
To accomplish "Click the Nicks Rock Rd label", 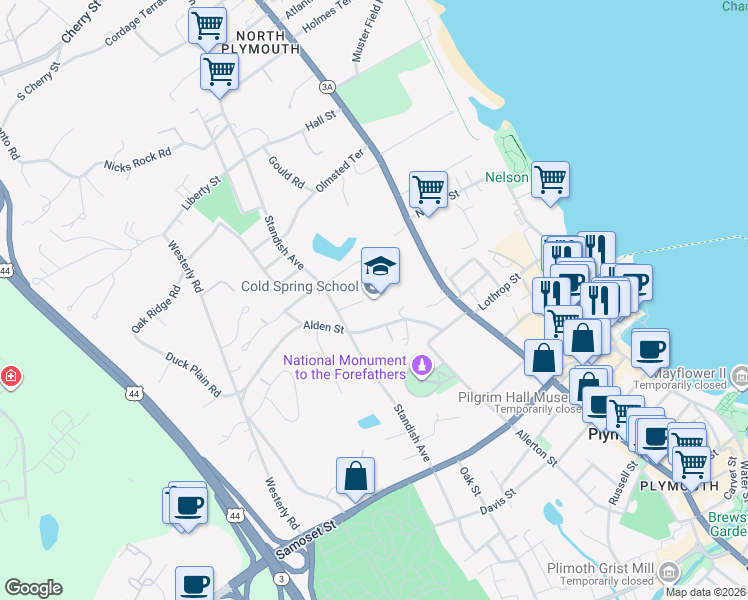I will pyautogui.click(x=137, y=160).
